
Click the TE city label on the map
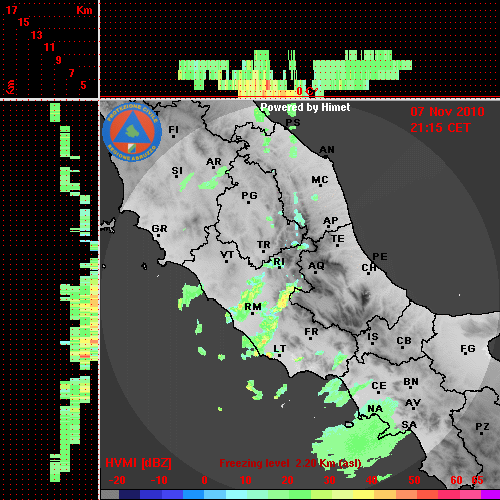pyautogui.click(x=338, y=239)
